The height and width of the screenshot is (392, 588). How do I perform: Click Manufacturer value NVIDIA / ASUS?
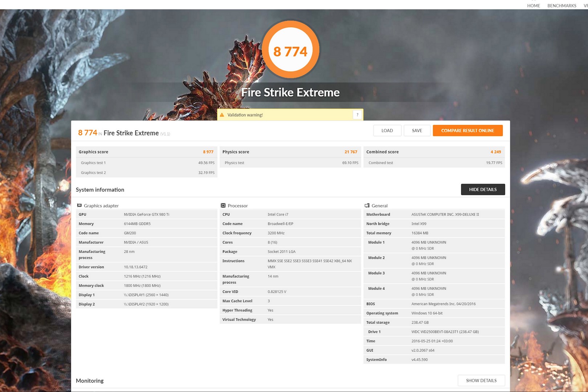136,242
